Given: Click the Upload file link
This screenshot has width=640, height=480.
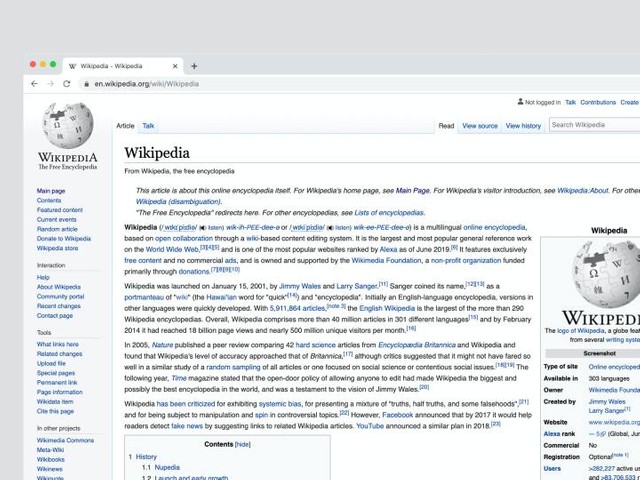Looking at the screenshot, I should point(51,363).
